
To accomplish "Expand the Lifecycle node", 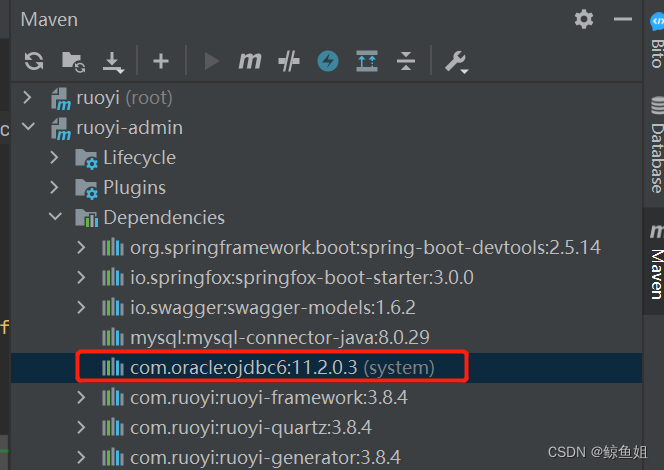I will click(54, 158).
